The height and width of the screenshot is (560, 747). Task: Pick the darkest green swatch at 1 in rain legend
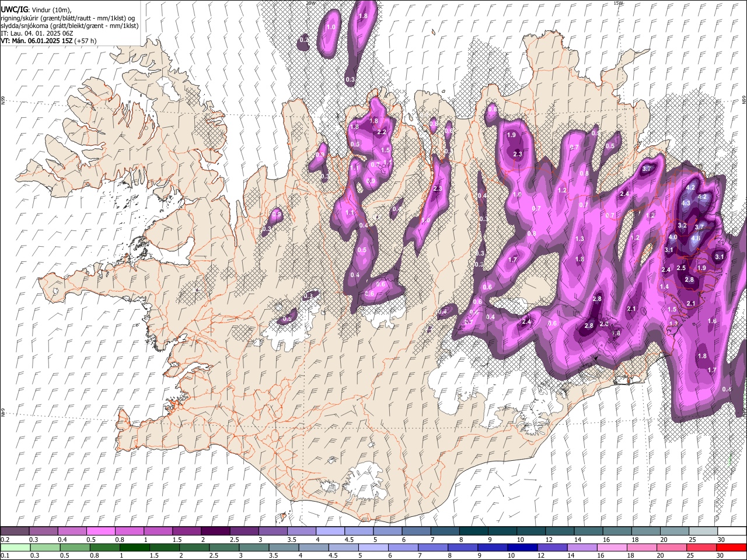(134, 548)
